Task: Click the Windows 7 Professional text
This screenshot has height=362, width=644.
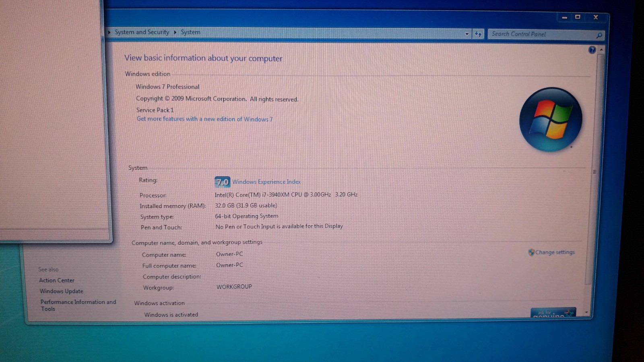Action: coord(167,87)
